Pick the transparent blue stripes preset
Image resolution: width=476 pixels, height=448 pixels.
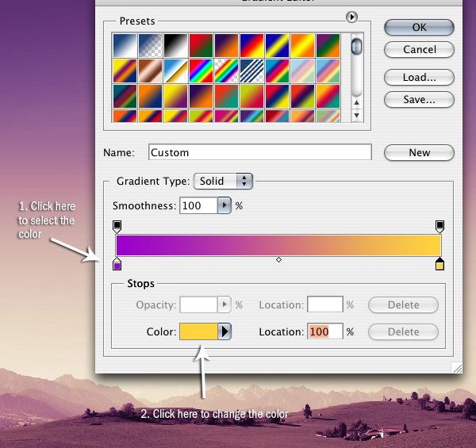[251, 71]
